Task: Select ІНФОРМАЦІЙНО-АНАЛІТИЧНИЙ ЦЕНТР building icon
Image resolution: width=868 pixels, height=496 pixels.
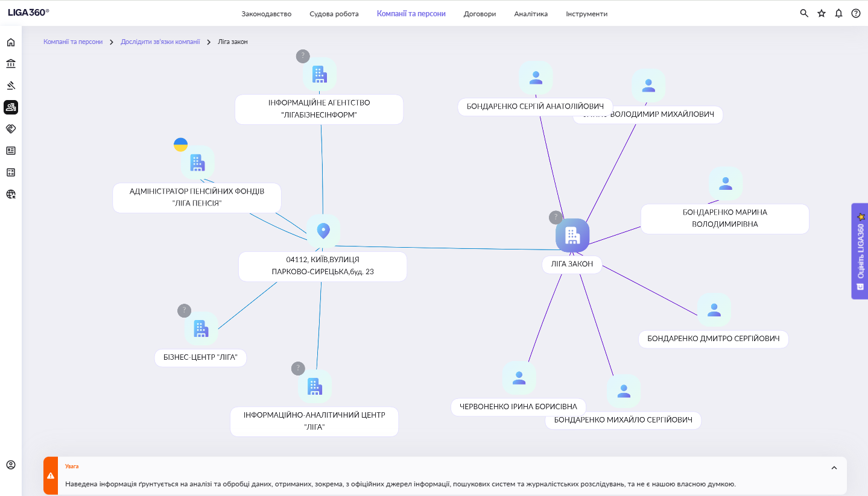Action: tap(314, 386)
